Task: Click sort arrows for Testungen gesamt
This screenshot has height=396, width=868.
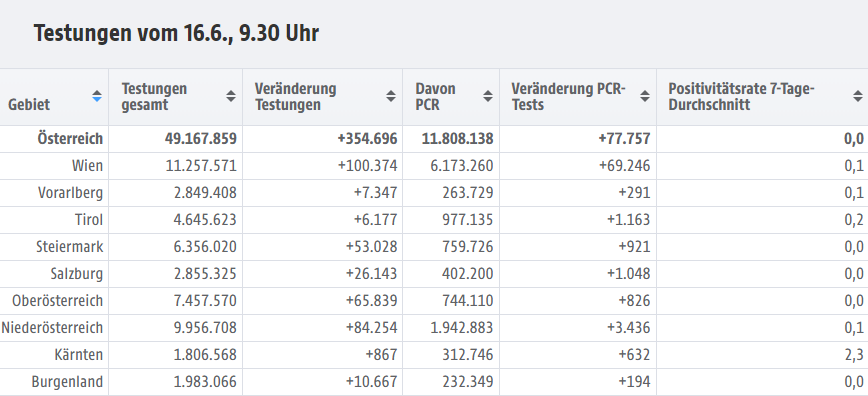Action: 231,96
